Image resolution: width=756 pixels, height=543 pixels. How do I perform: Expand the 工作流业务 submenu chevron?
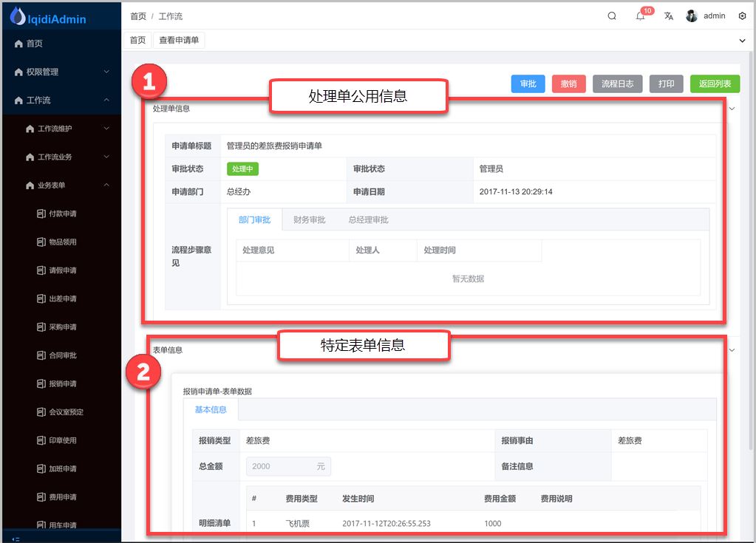106,157
